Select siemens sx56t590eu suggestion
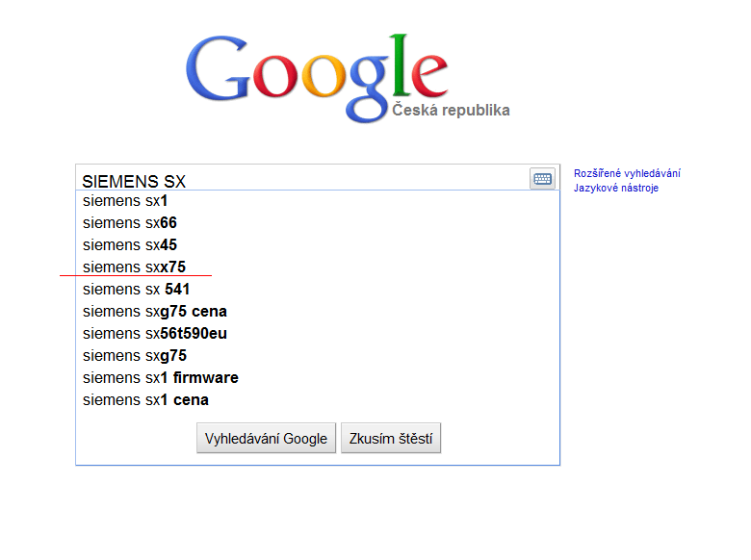751x560 pixels. [x=318, y=333]
